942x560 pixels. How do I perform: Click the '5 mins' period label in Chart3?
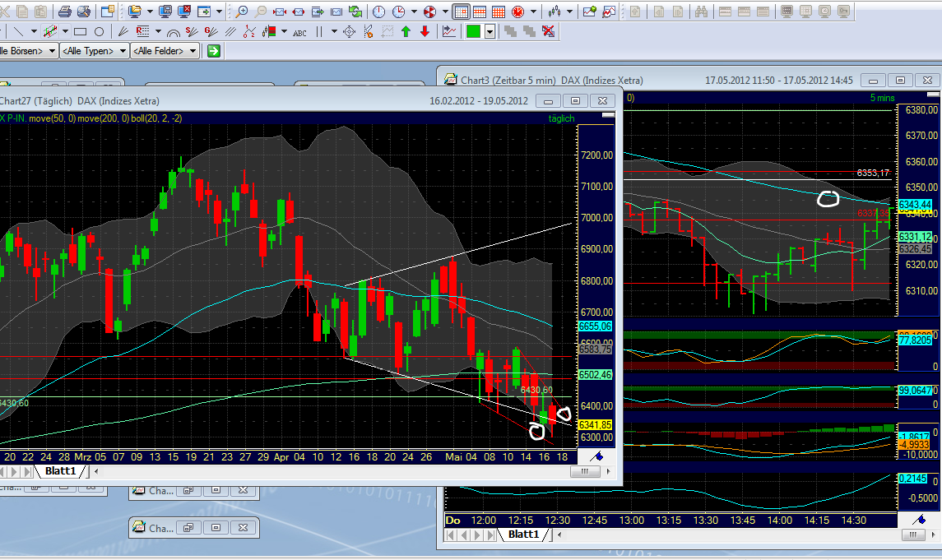tap(882, 98)
